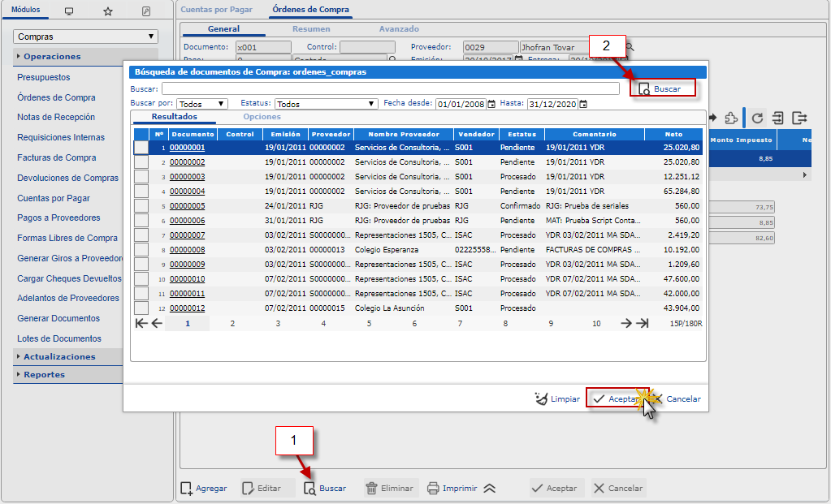Click the Buscar text input field
Screen dimensions: 831x504
tap(390, 88)
